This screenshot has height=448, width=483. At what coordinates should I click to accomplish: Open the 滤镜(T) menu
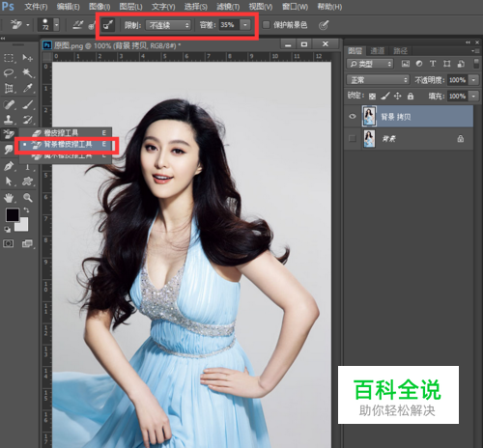tap(228, 7)
